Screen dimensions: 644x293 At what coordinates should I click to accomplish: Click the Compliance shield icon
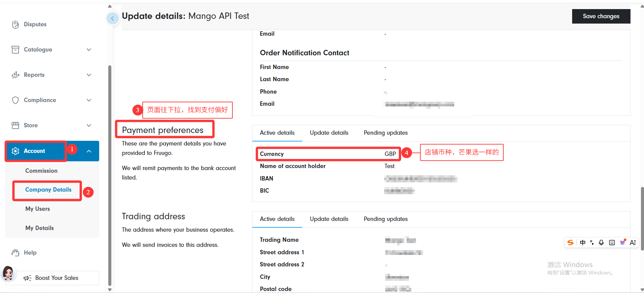(x=15, y=100)
